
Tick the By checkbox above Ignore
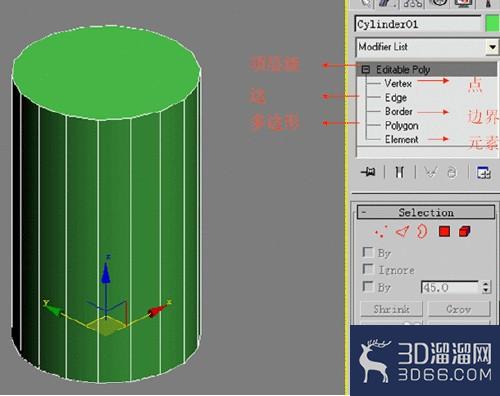click(x=368, y=252)
